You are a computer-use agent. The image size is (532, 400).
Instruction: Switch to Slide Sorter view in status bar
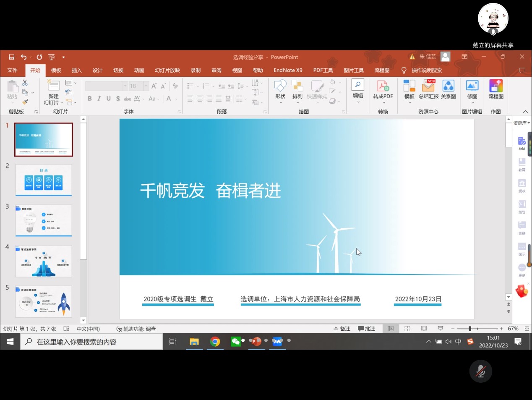click(x=407, y=329)
